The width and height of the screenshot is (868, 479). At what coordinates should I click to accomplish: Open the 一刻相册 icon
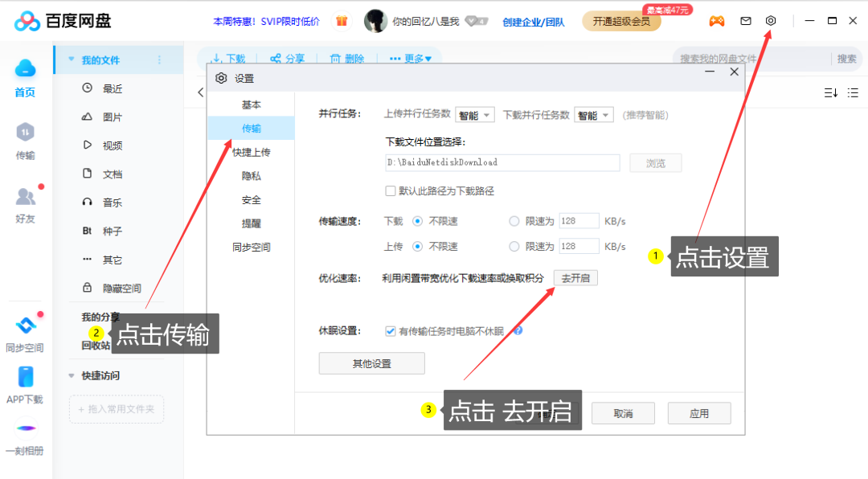tap(26, 428)
